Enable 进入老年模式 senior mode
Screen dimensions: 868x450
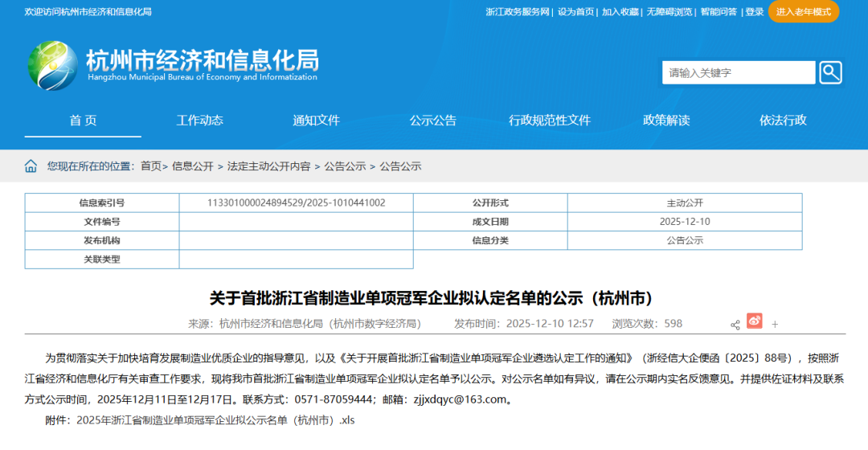pos(803,11)
